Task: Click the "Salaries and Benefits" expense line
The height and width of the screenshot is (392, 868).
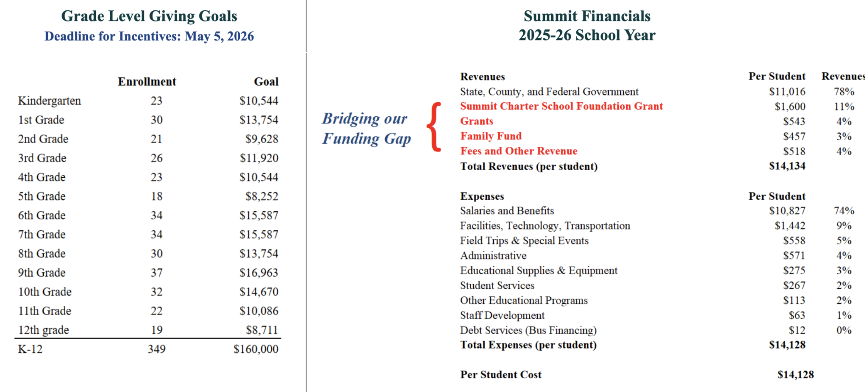Action: pos(507,211)
